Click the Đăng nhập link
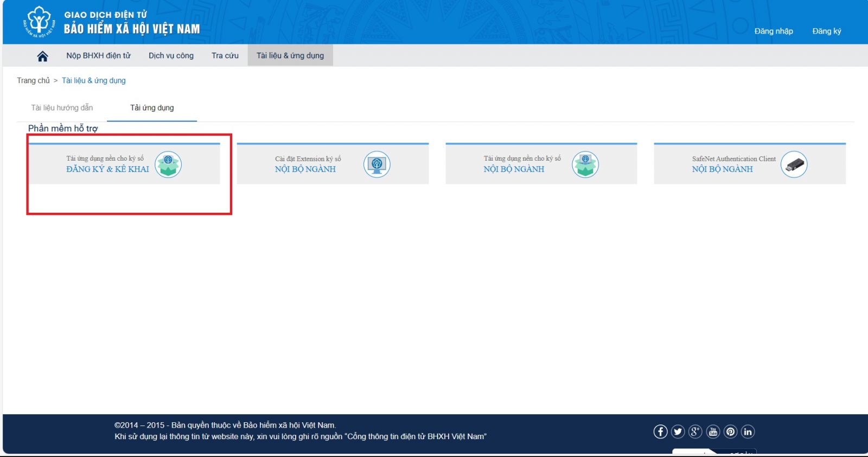868x457 pixels. click(x=773, y=31)
